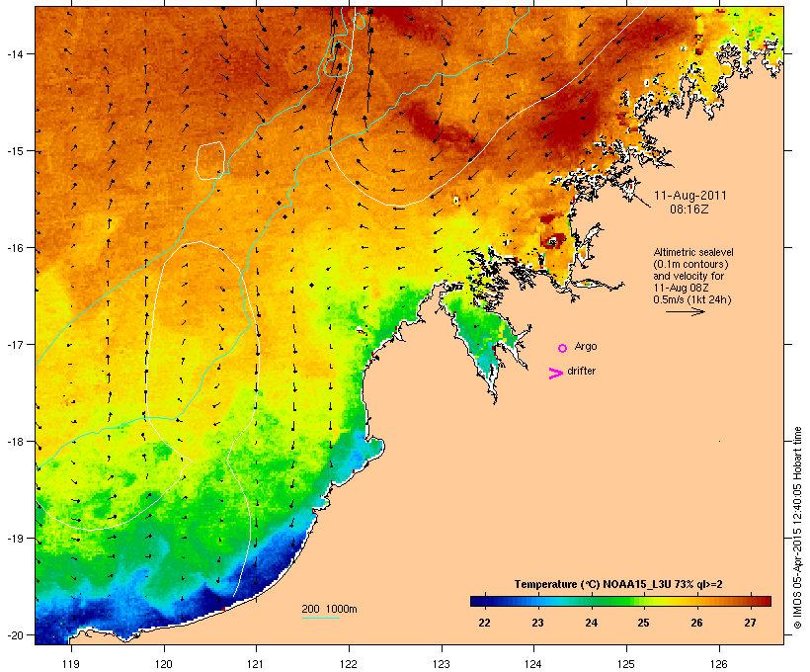Click the latitude axis label -19
The image size is (810, 672).
pyautogui.click(x=14, y=539)
